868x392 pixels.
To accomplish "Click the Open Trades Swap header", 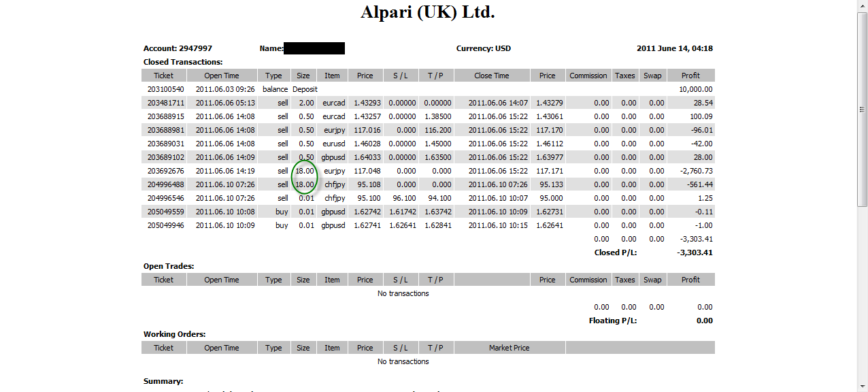I will 652,280.
